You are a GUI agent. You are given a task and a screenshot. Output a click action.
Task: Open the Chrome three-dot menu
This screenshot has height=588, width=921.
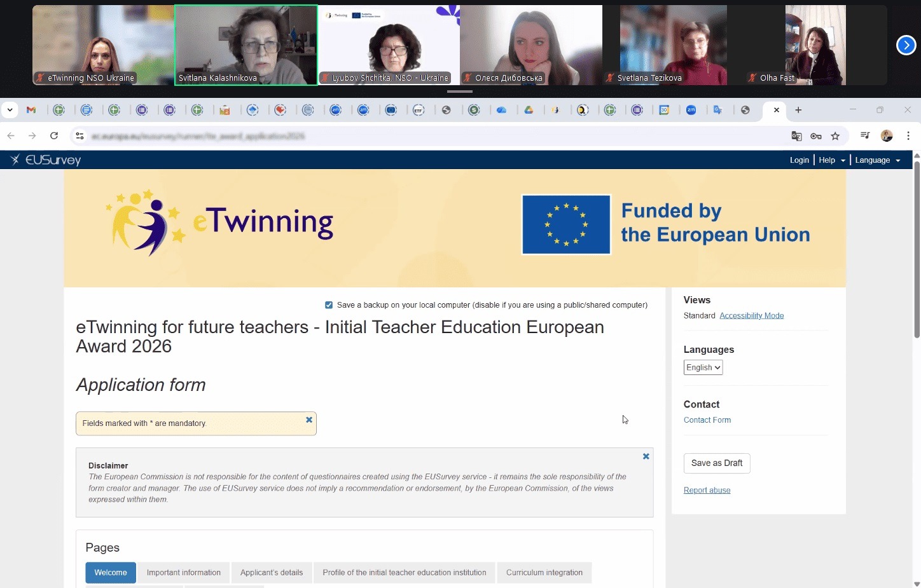[908, 136]
